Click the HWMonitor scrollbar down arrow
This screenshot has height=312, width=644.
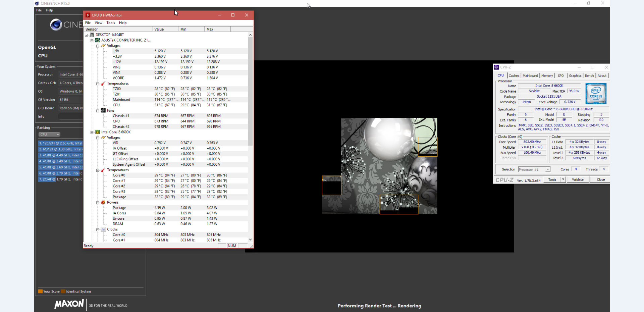(250, 240)
